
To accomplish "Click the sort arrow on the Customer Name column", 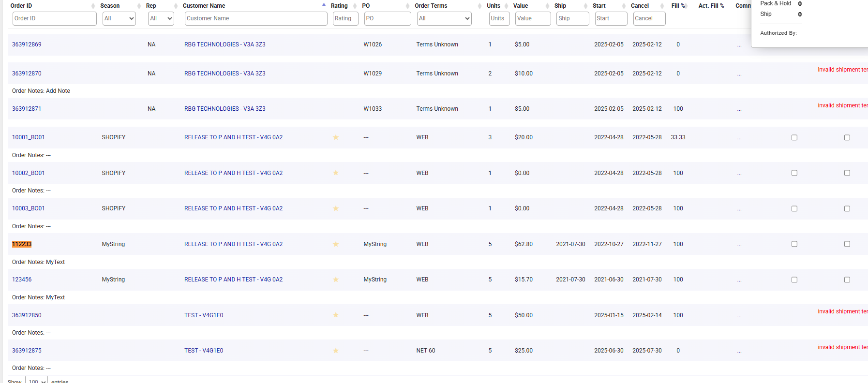I will point(324,5).
